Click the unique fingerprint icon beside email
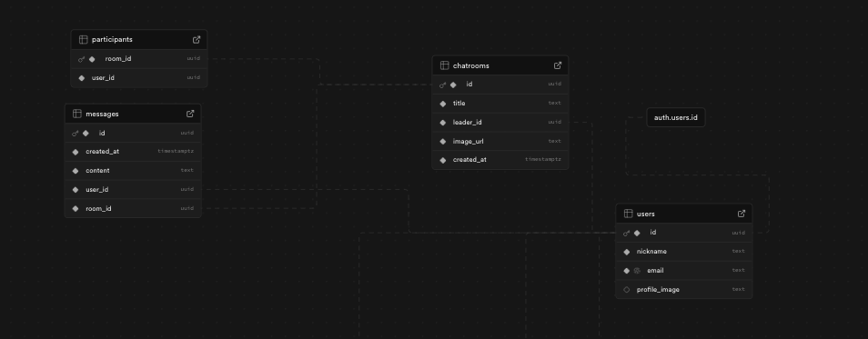 click(x=637, y=271)
